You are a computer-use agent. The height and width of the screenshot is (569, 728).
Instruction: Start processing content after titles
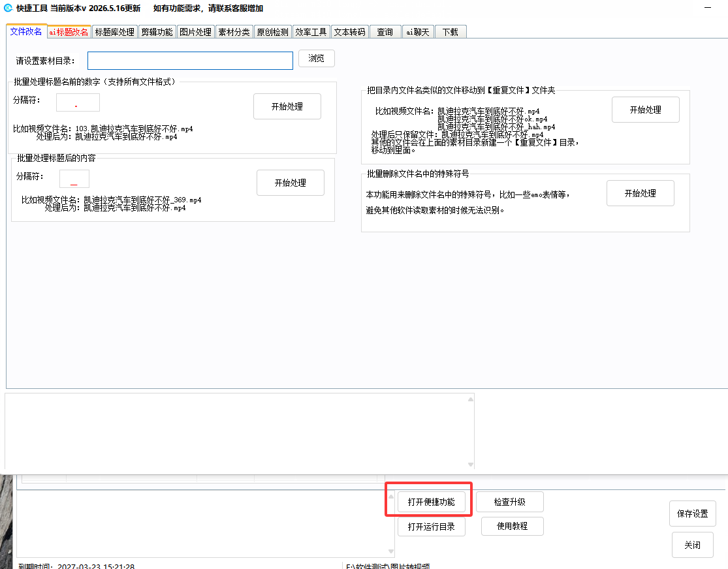290,183
